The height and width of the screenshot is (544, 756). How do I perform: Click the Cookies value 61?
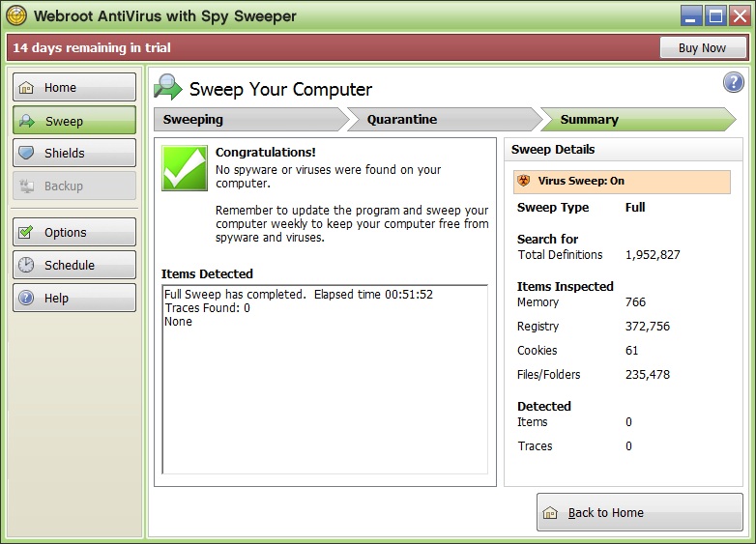point(631,351)
